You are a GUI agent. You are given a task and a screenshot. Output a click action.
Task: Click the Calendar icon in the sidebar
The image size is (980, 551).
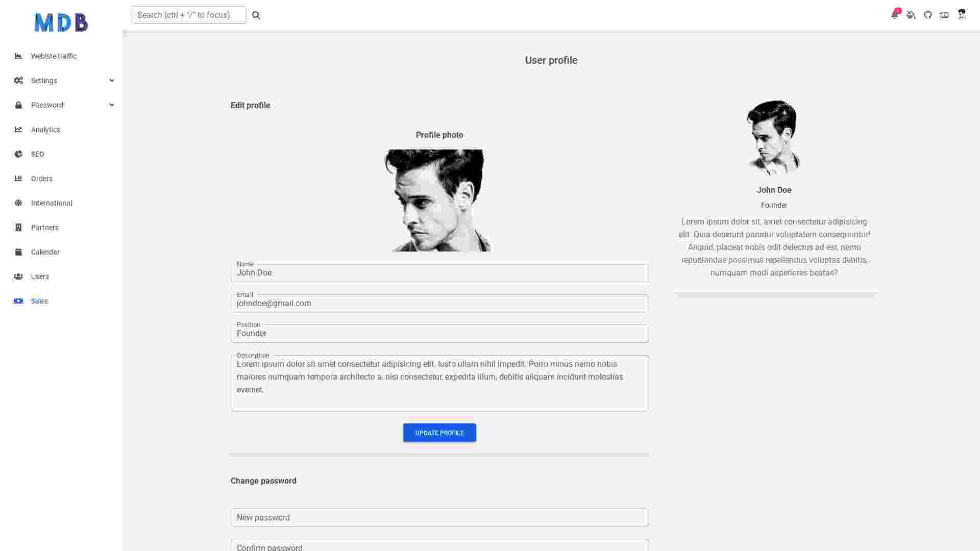[18, 252]
